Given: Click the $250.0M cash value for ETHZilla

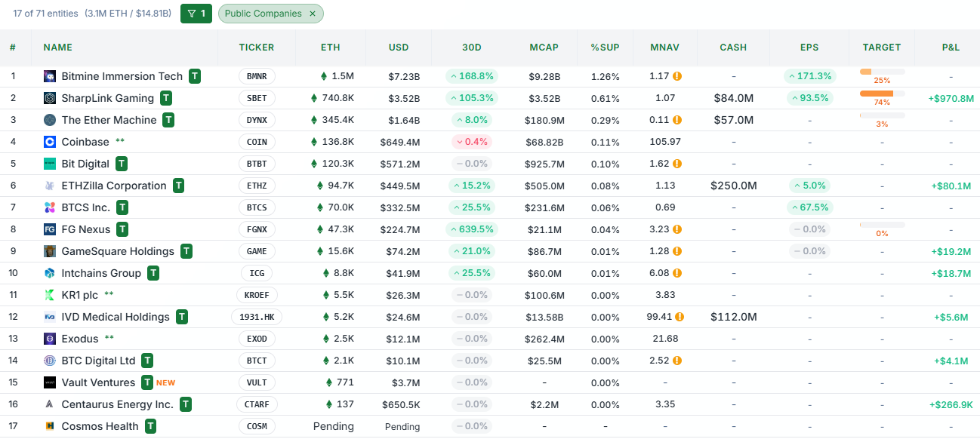Looking at the screenshot, I should pos(733,186).
